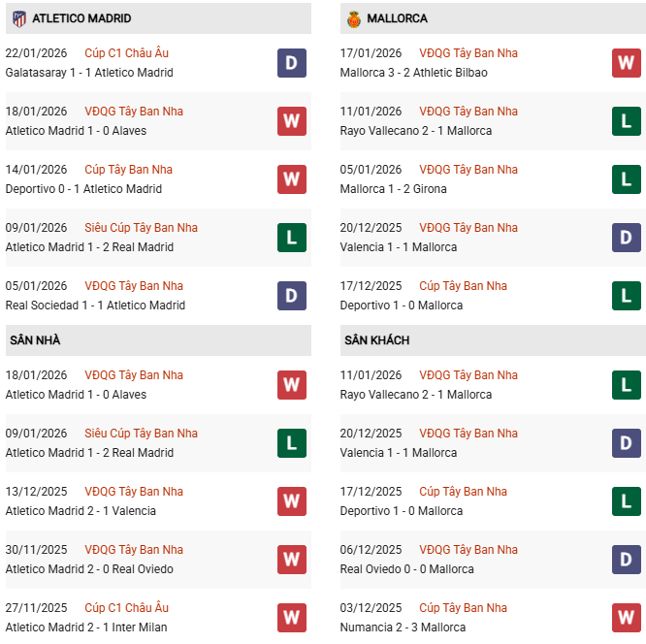Click the Atletico Madrid club crest

point(18,18)
